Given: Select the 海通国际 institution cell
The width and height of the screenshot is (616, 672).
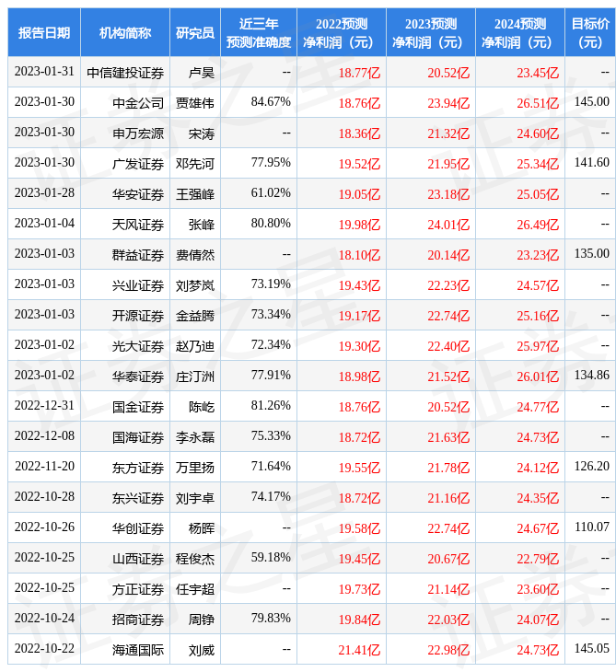Looking at the screenshot, I should pos(125,650).
